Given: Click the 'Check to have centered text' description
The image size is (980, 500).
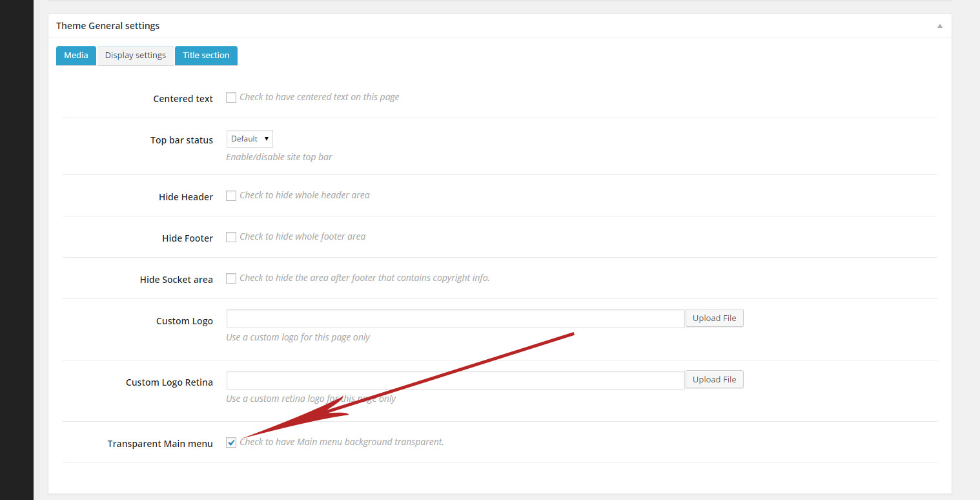Looking at the screenshot, I should [319, 97].
